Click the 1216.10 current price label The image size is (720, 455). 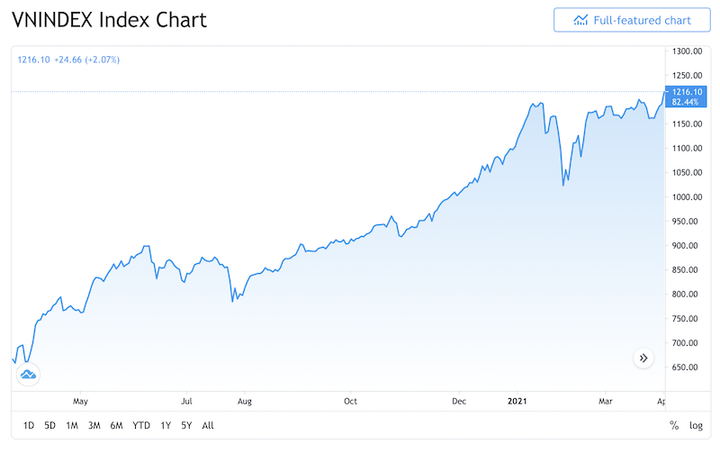tap(689, 92)
